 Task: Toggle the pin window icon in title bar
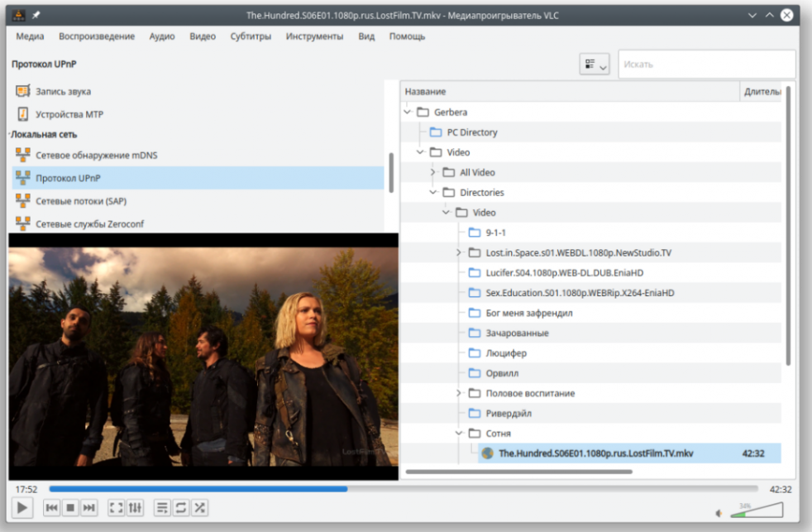point(36,15)
